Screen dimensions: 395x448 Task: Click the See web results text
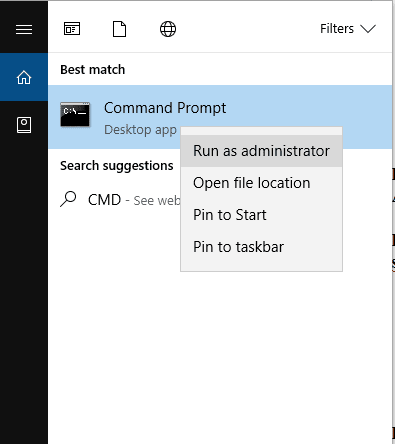point(157,201)
